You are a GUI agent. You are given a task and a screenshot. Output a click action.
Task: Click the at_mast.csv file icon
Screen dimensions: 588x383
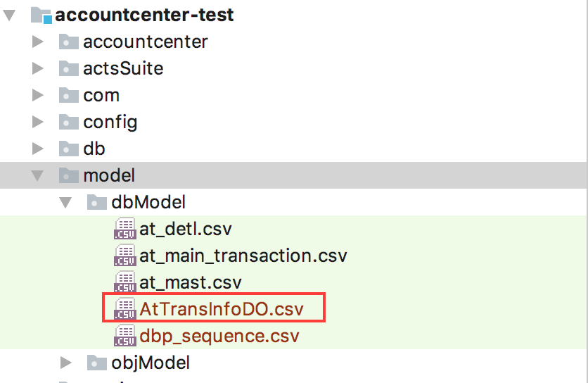coord(125,282)
